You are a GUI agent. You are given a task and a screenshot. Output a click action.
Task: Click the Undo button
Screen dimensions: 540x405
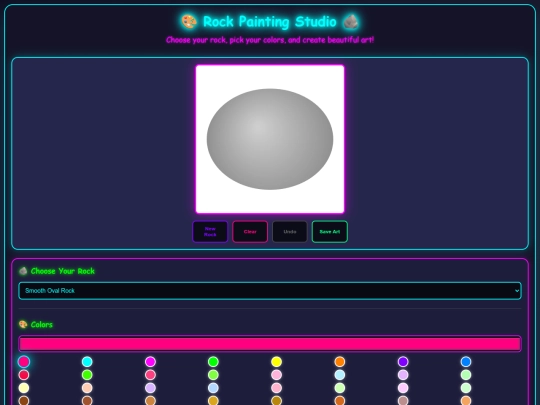[x=290, y=231]
